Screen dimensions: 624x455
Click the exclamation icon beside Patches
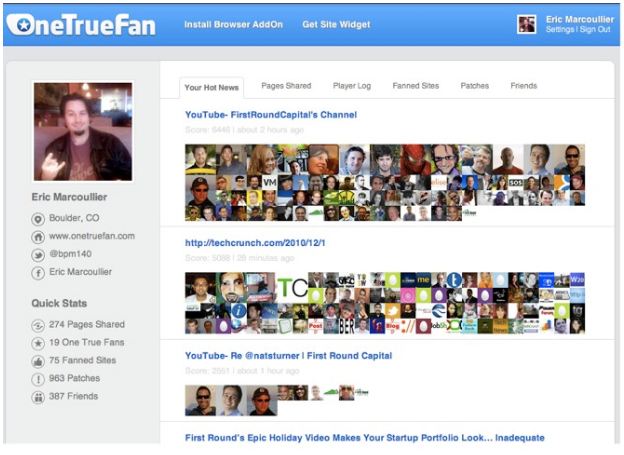(x=38, y=379)
